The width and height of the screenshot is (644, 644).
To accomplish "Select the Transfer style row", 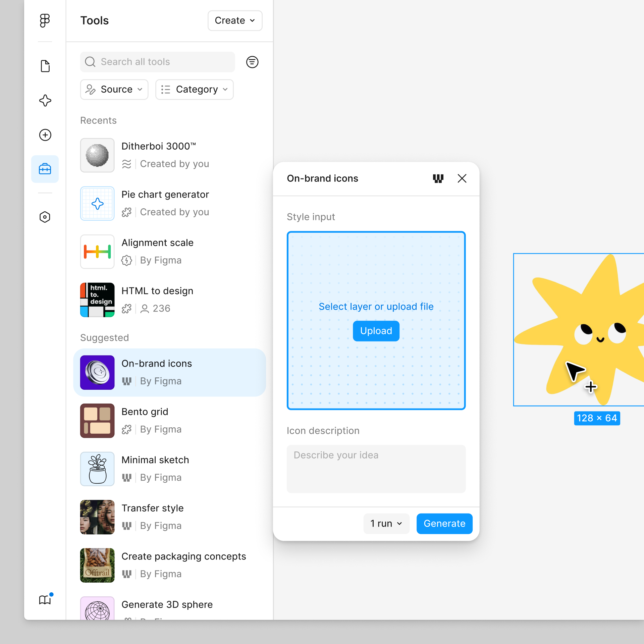I will [x=169, y=517].
